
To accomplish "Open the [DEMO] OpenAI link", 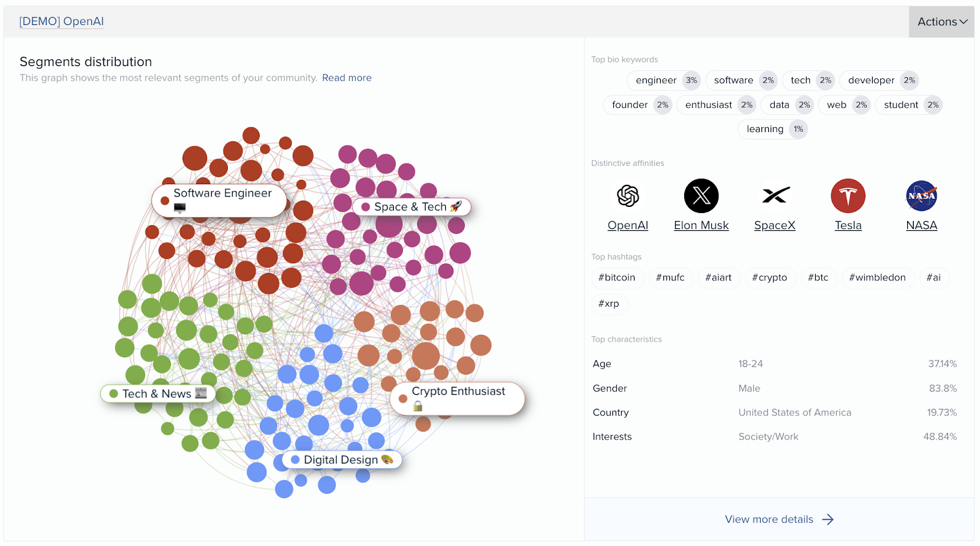I will click(x=61, y=21).
